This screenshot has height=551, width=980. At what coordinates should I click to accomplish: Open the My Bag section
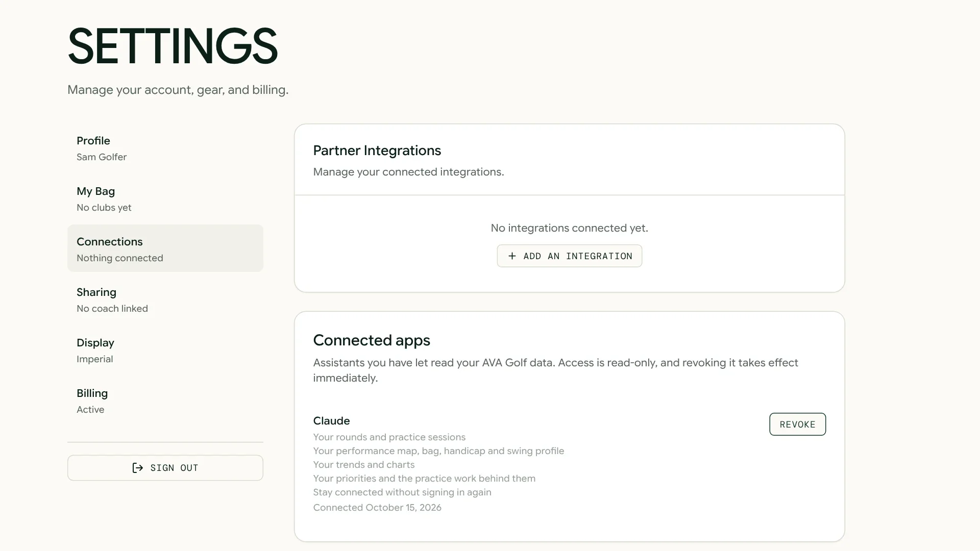click(x=165, y=199)
